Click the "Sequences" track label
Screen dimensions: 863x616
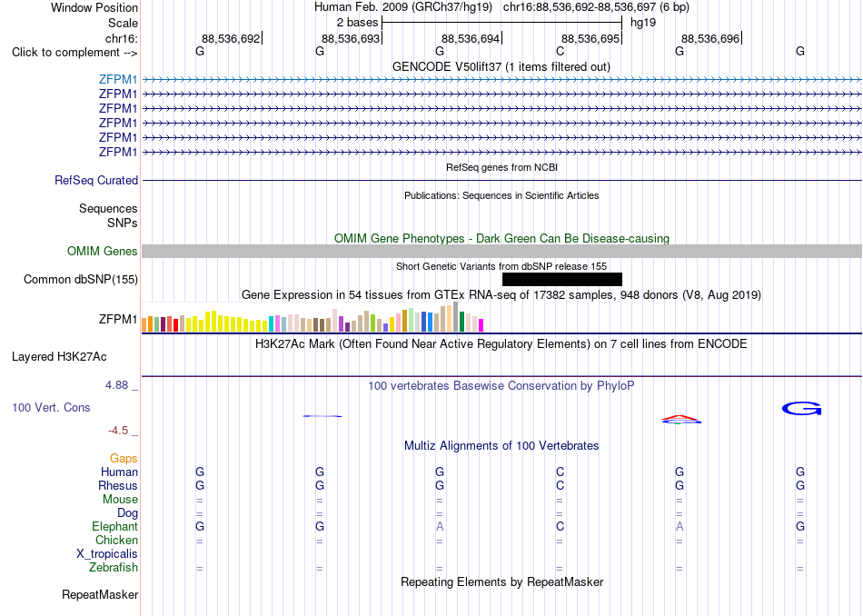point(108,209)
